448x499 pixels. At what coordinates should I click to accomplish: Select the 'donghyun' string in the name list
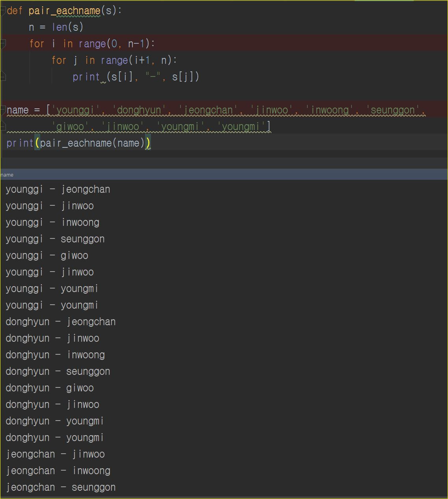tap(139, 110)
